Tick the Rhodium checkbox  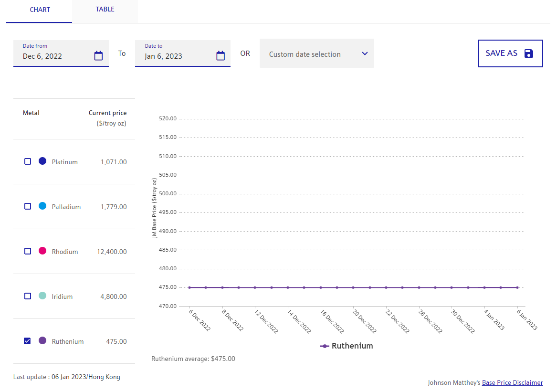28,251
